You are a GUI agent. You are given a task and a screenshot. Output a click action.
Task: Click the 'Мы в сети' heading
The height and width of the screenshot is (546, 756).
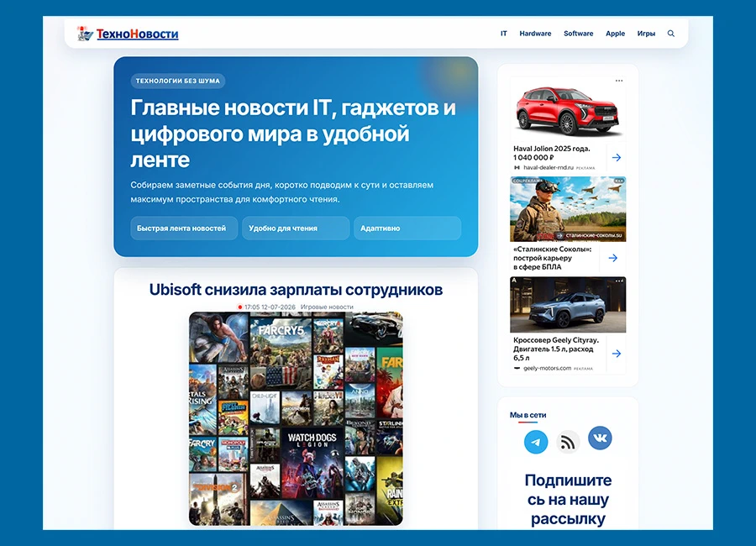[528, 415]
